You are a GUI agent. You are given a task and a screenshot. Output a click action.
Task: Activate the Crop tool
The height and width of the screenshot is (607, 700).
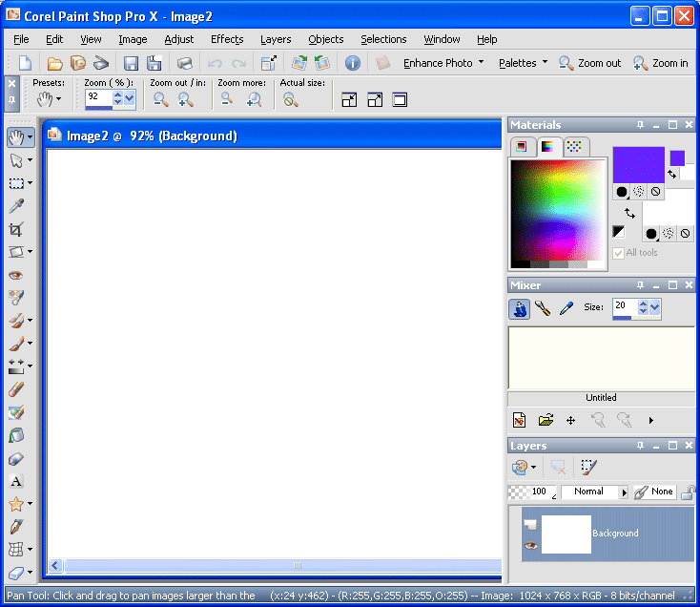tap(16, 229)
